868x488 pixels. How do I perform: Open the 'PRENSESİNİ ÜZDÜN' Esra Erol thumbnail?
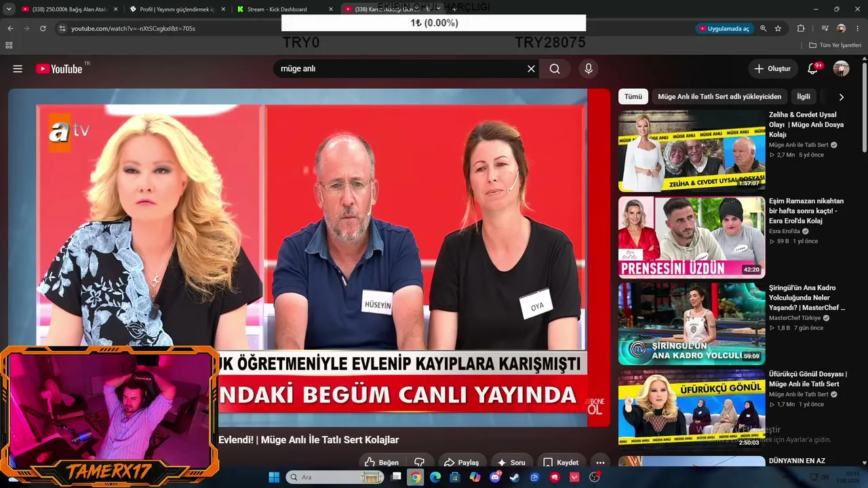click(x=692, y=237)
